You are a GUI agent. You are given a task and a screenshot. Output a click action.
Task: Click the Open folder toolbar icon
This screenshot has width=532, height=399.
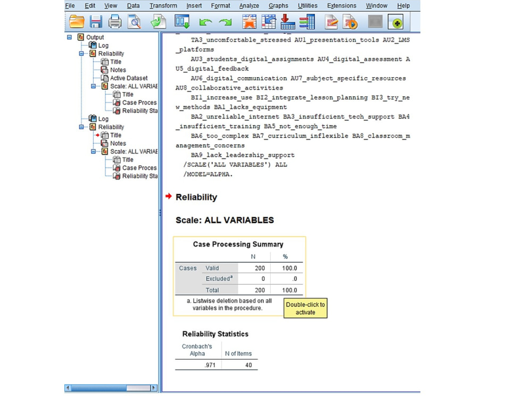click(77, 22)
